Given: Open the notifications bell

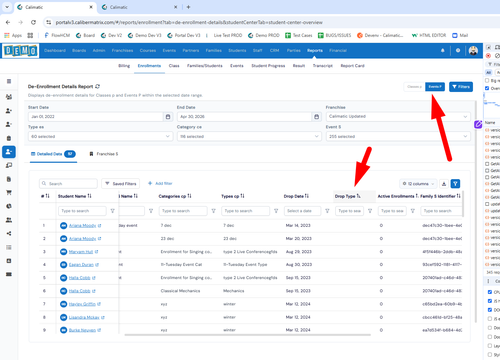Looking at the screenshot, I should [x=443, y=50].
